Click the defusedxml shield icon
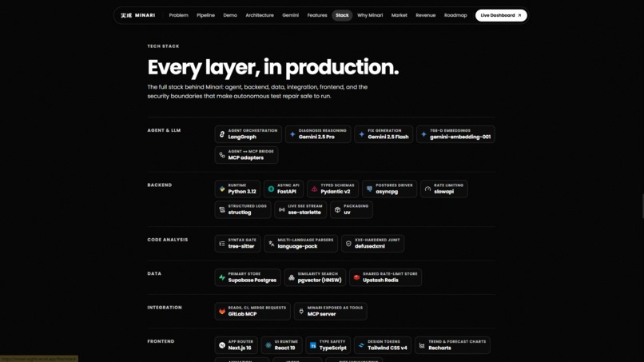This screenshot has width=644, height=362. click(x=348, y=243)
